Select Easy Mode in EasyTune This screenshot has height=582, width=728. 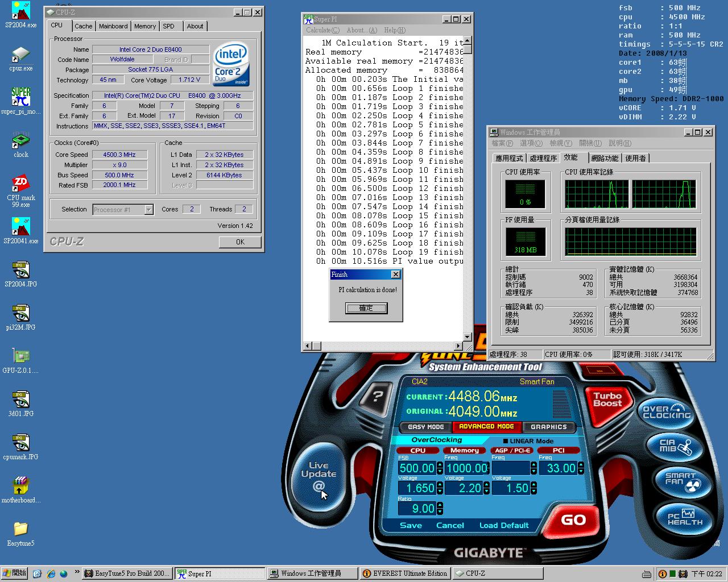(426, 427)
